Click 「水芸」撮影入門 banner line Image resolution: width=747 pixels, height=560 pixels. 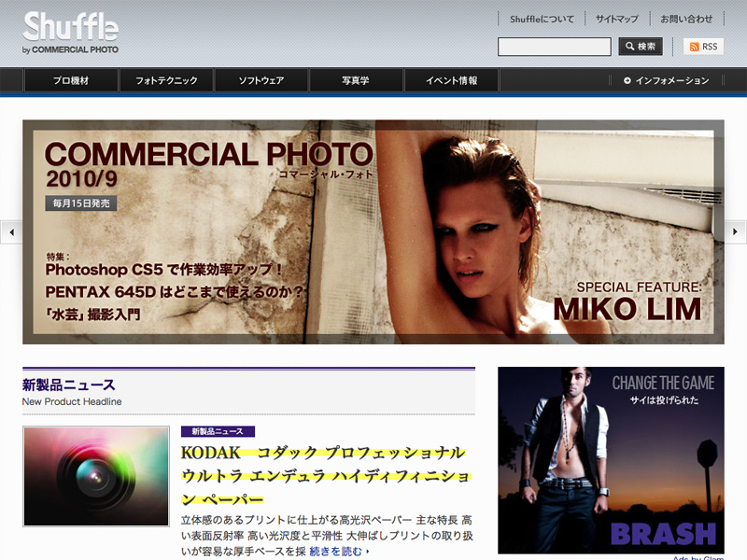[92, 315]
